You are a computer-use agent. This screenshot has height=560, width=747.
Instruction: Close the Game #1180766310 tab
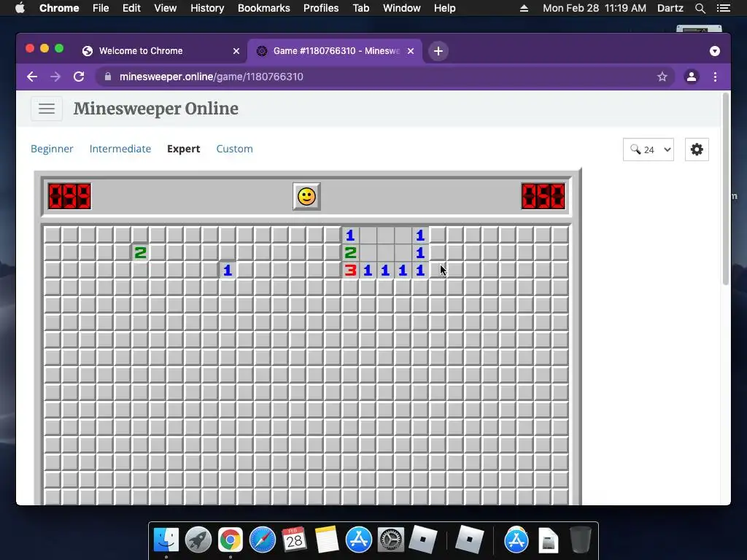[x=410, y=51]
